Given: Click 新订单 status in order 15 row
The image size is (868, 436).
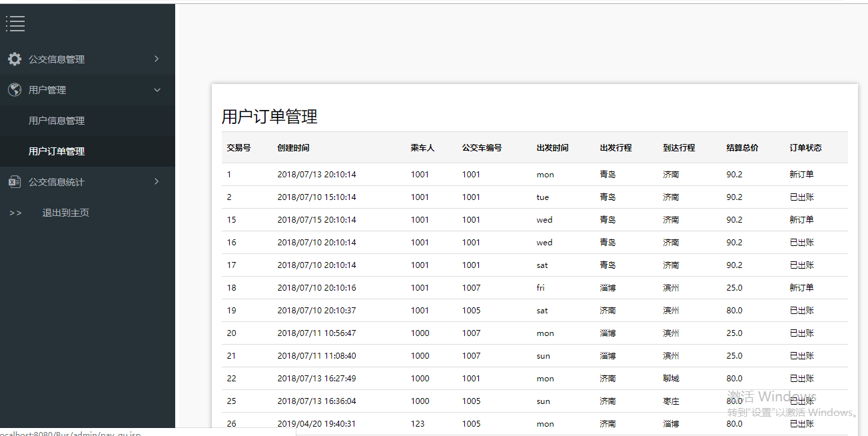Looking at the screenshot, I should [x=801, y=220].
